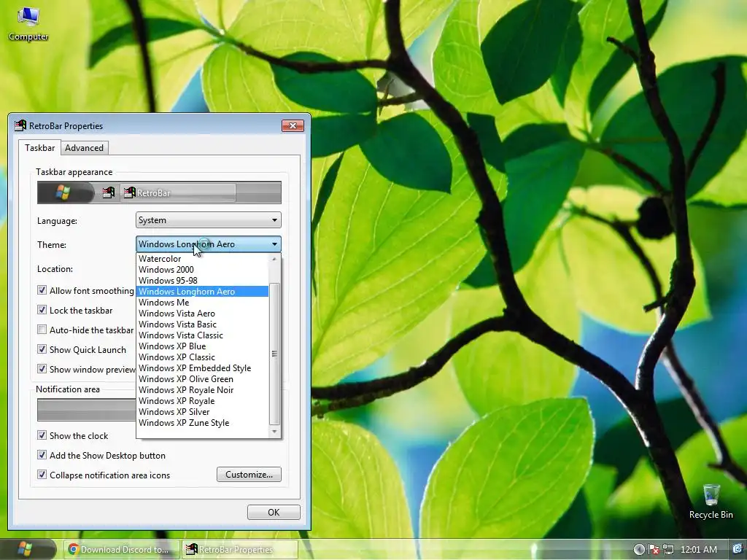
Task: Enable Auto-hide the taskbar checkbox
Action: 42,330
